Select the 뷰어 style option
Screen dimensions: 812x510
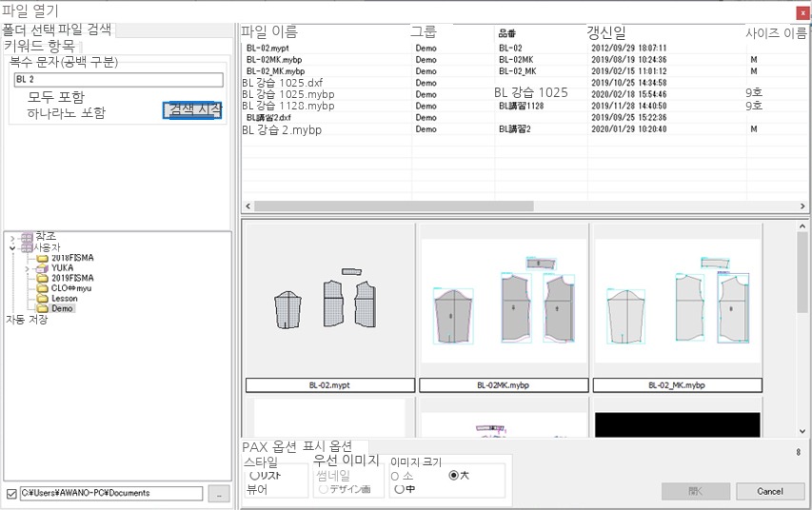(257, 489)
